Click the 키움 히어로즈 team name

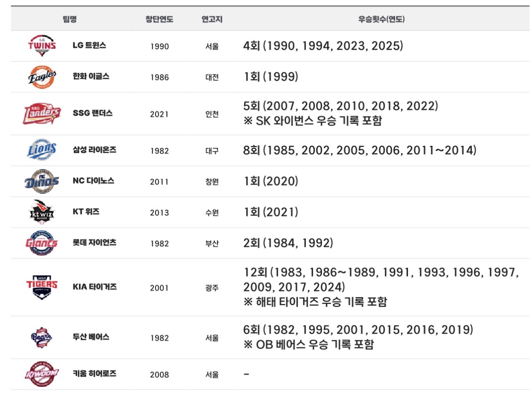point(94,374)
